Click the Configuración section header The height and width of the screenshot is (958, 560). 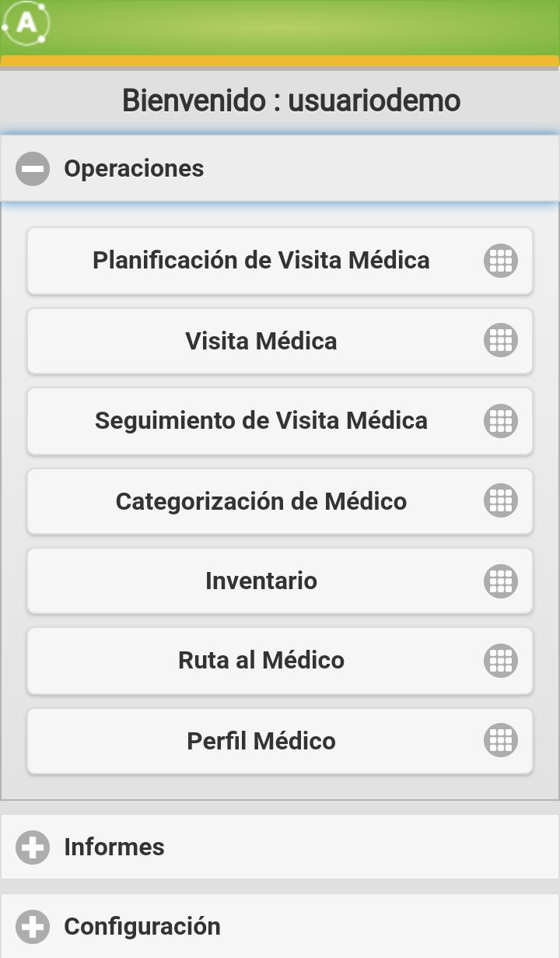[x=280, y=926]
